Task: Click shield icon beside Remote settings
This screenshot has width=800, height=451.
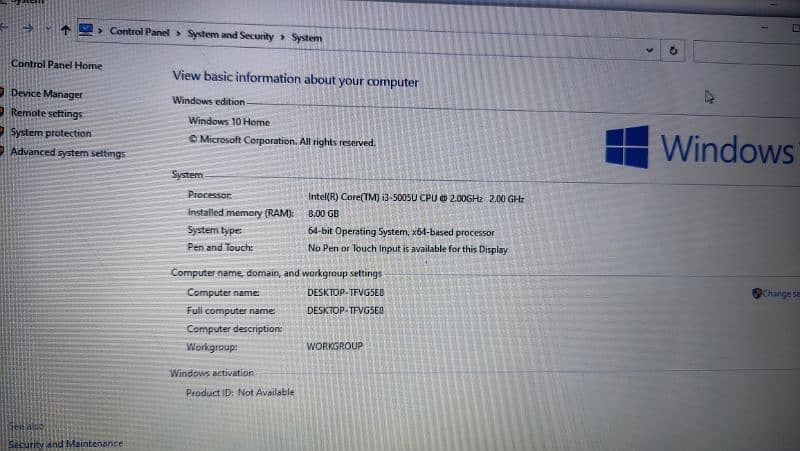Action: (x=2, y=112)
